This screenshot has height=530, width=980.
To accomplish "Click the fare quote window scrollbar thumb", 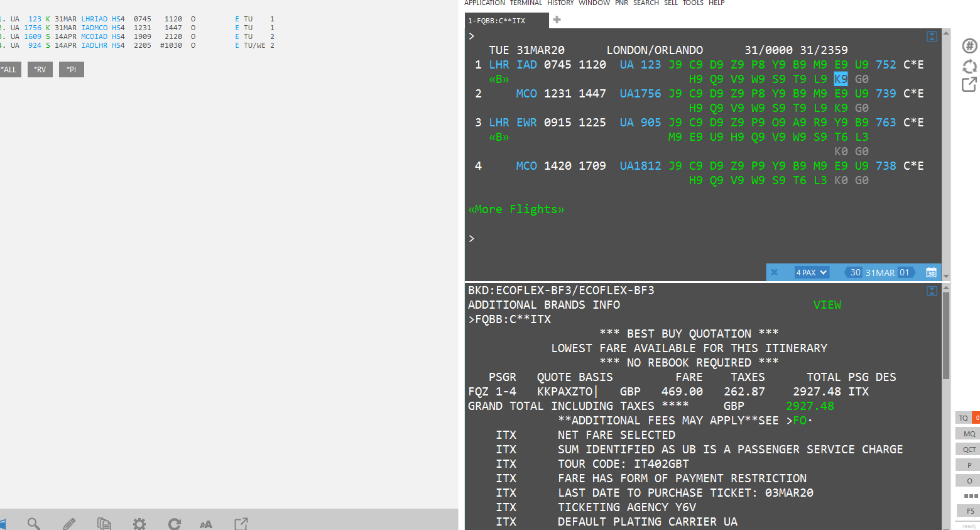I will point(946,335).
